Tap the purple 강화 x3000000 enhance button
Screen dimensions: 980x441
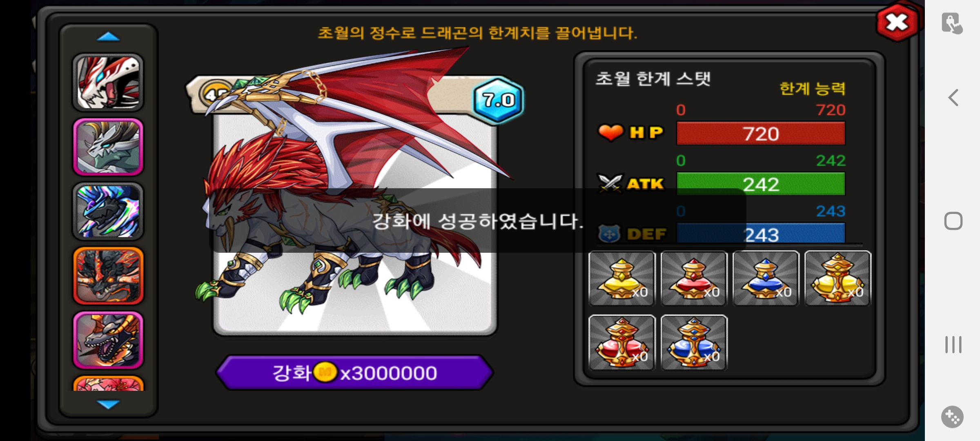(354, 373)
